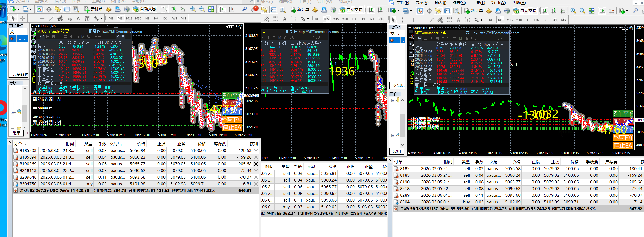Open the notification bubble with red badge
This screenshot has width=644, height=237.
coord(254,9)
